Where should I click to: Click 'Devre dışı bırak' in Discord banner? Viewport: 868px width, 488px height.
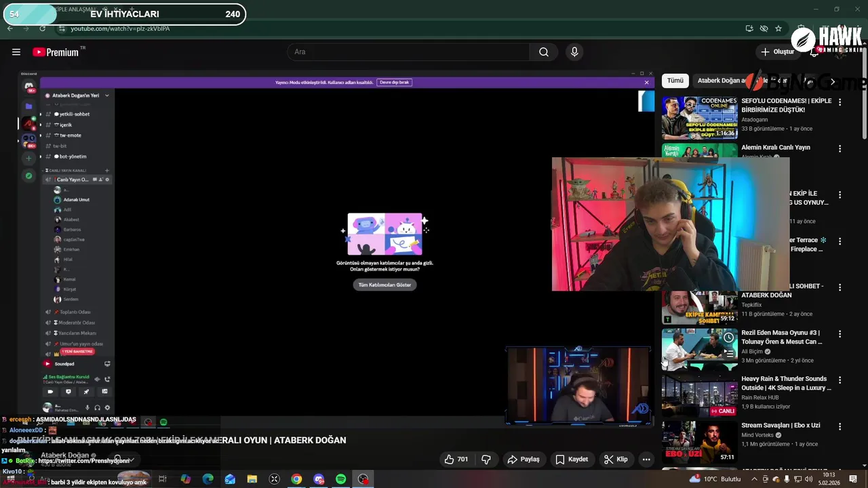394,82
